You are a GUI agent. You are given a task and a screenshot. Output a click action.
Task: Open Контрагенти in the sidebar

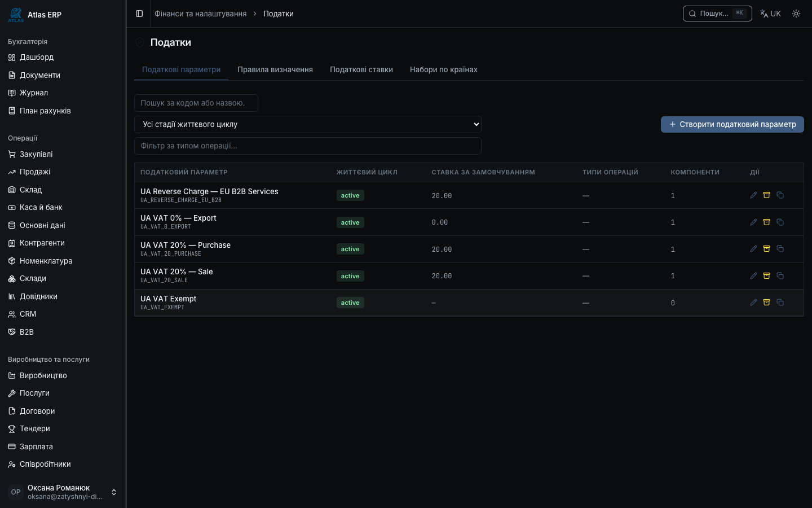tap(62, 243)
